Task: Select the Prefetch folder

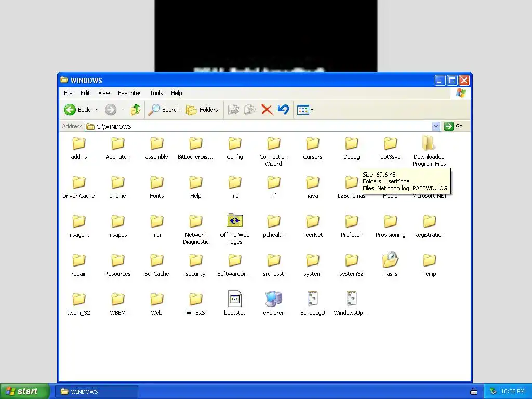Action: click(352, 227)
